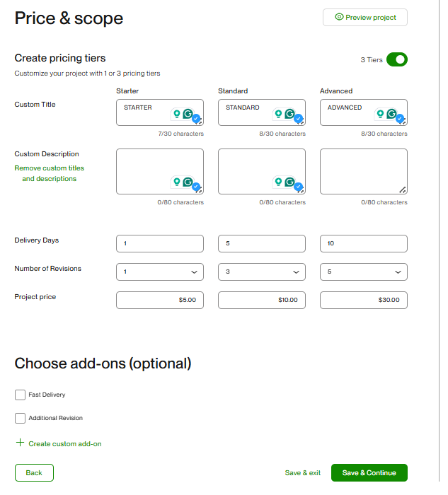Open Standard Number of Revisions dropdown
Image resolution: width=448 pixels, height=495 pixels.
point(262,272)
